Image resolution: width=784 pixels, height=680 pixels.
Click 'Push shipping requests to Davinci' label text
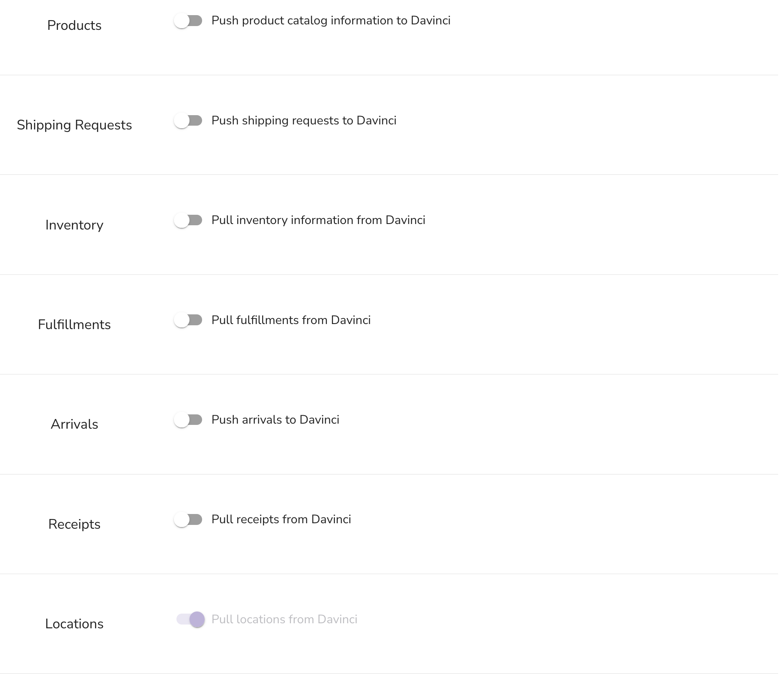304,121
